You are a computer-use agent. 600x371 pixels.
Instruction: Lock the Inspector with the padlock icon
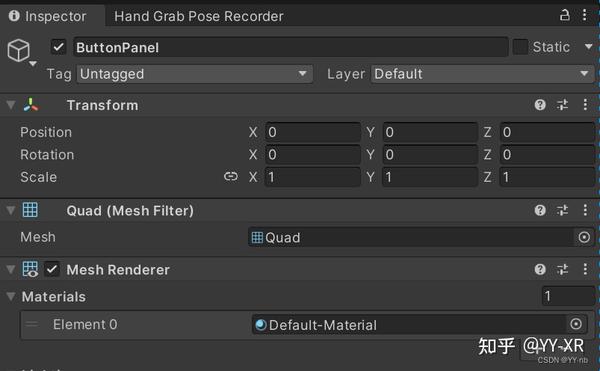click(x=564, y=15)
